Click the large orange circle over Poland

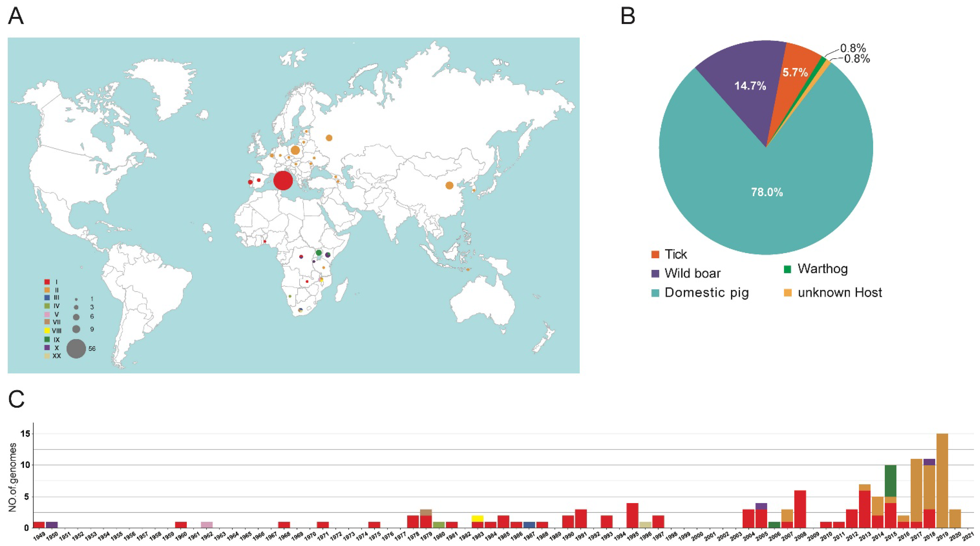(295, 150)
